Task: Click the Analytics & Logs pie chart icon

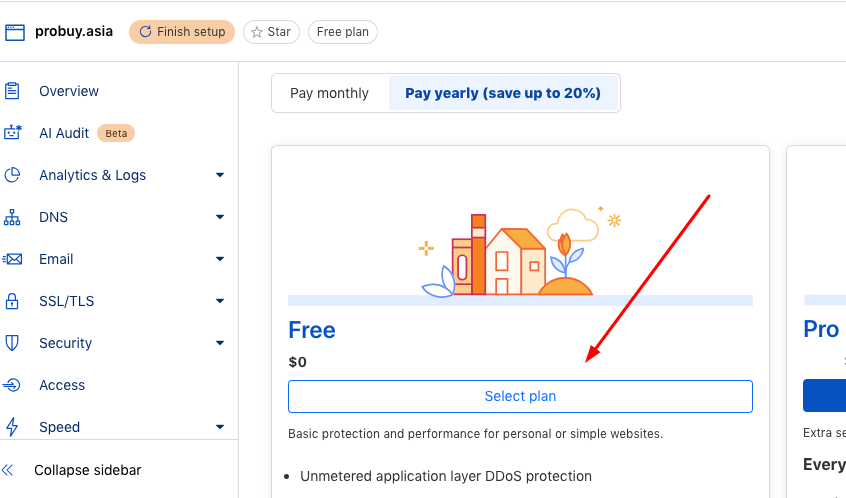Action: point(12,175)
